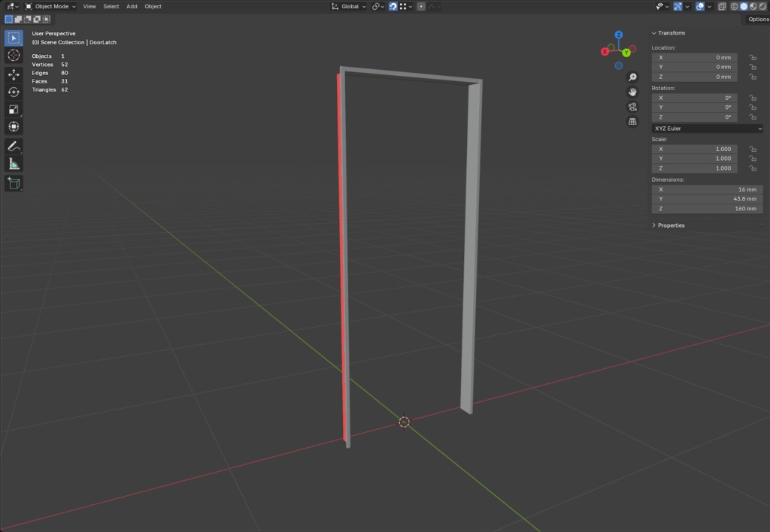Image resolution: width=770 pixels, height=532 pixels.
Task: Lock Location X value
Action: click(x=752, y=57)
